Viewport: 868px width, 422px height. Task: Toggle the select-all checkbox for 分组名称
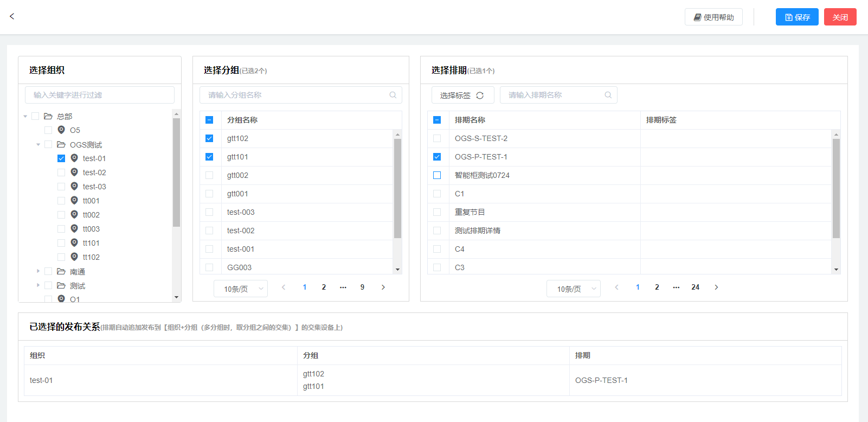click(209, 120)
